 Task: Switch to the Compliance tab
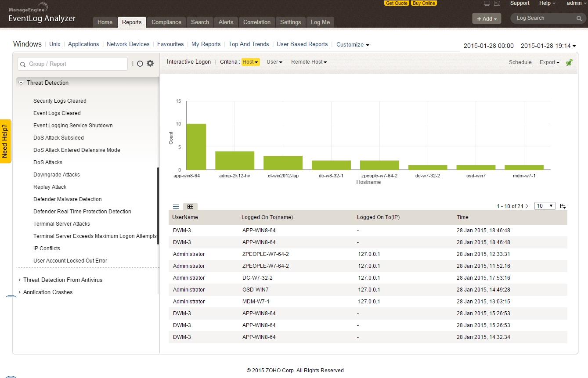click(x=166, y=22)
